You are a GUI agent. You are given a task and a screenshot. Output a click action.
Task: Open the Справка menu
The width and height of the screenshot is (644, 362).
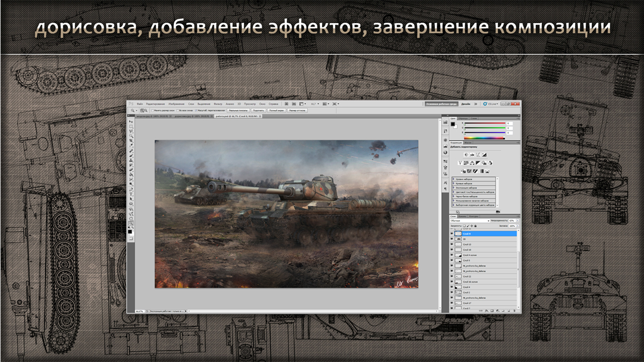(x=273, y=104)
